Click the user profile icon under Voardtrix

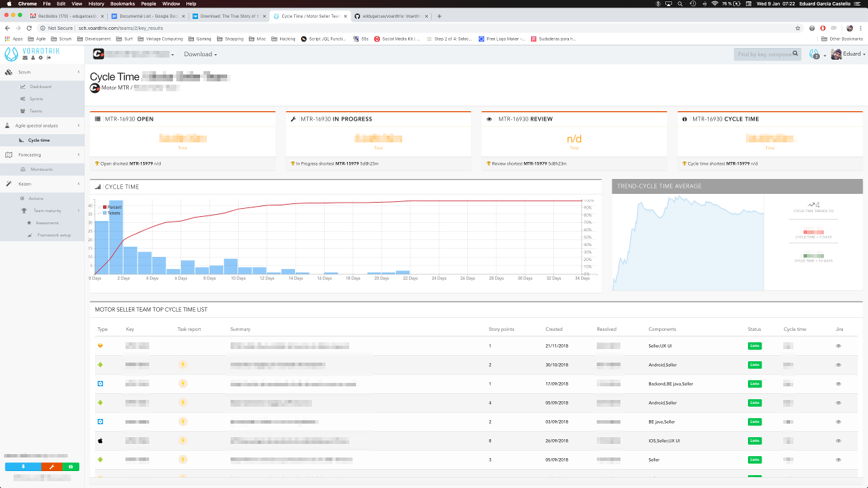pyautogui.click(x=32, y=58)
